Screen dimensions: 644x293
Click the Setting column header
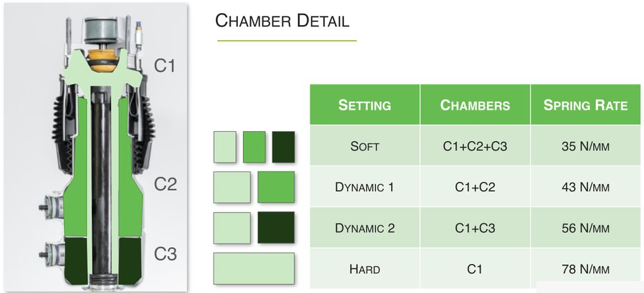click(365, 105)
